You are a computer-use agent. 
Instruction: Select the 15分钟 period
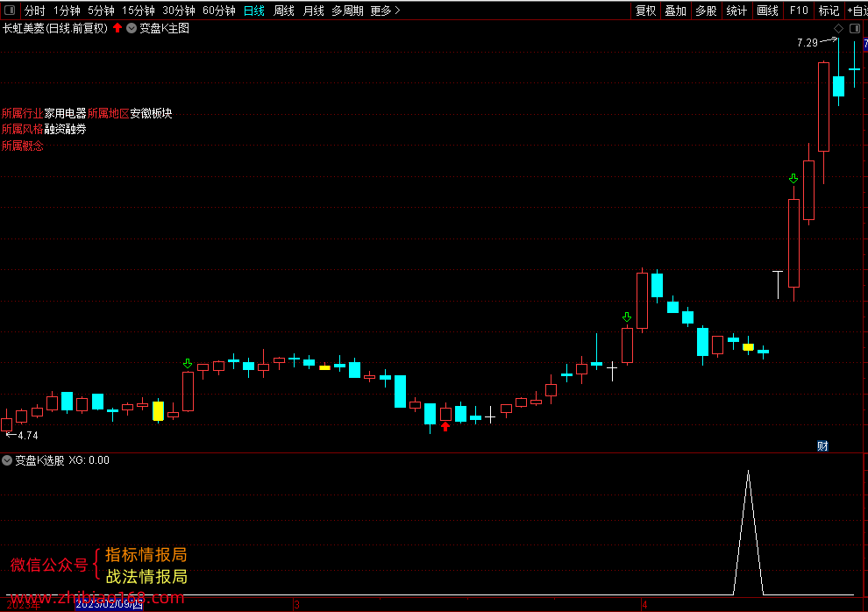tap(139, 11)
